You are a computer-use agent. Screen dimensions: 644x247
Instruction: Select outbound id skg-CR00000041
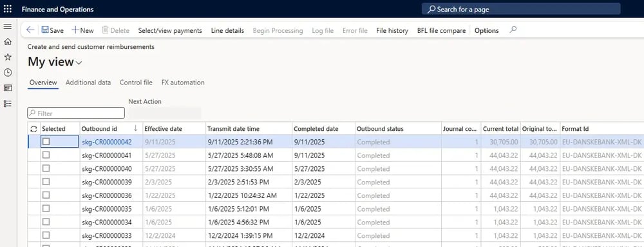click(107, 155)
